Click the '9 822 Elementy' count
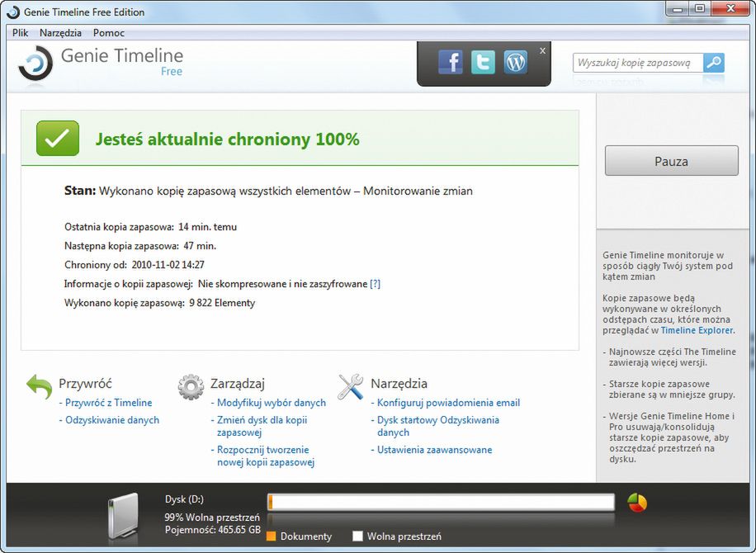 coord(222,303)
